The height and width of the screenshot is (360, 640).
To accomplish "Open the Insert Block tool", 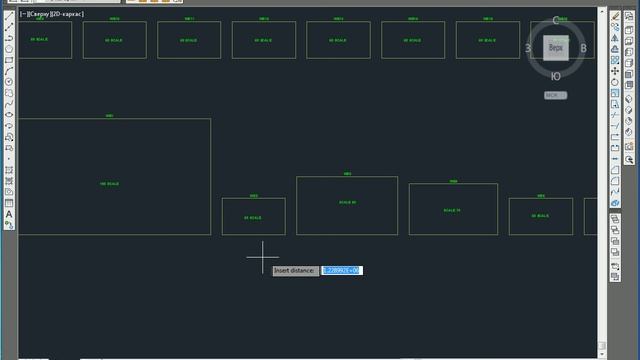I will (x=9, y=137).
